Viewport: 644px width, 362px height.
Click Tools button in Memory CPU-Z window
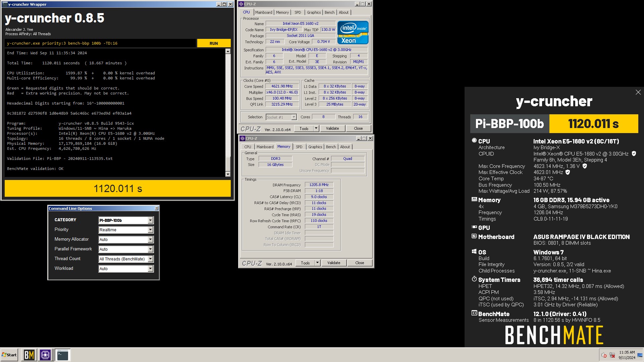[x=305, y=263]
